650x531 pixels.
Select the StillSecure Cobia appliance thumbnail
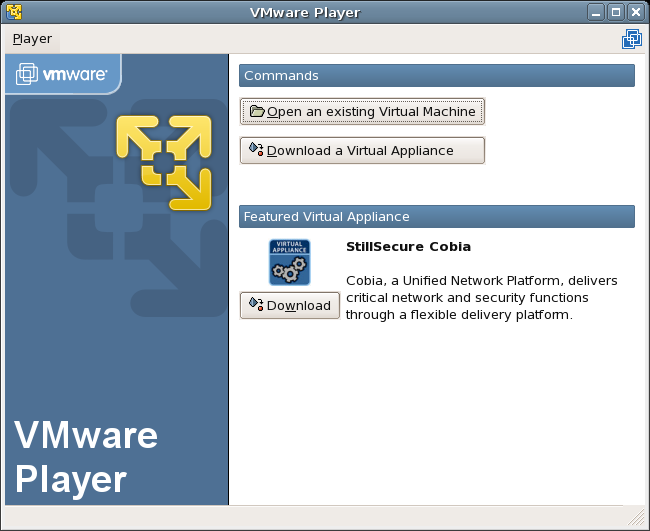[x=289, y=262]
